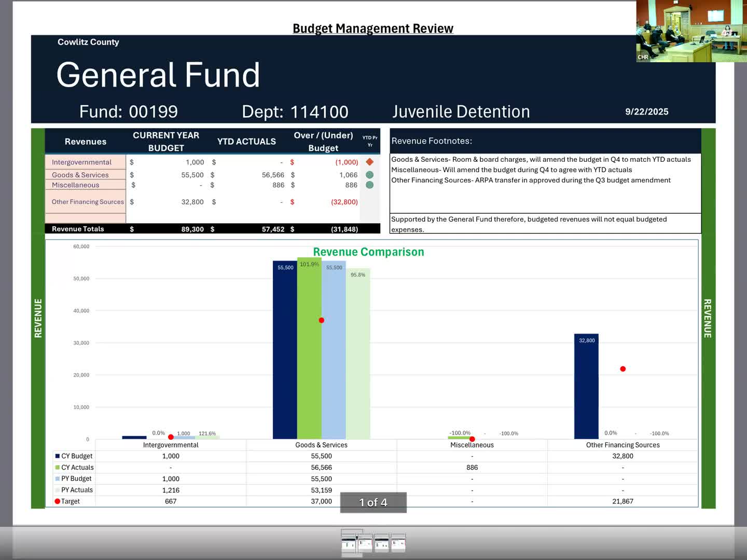Click the '1 of 4' page indicator

(374, 502)
